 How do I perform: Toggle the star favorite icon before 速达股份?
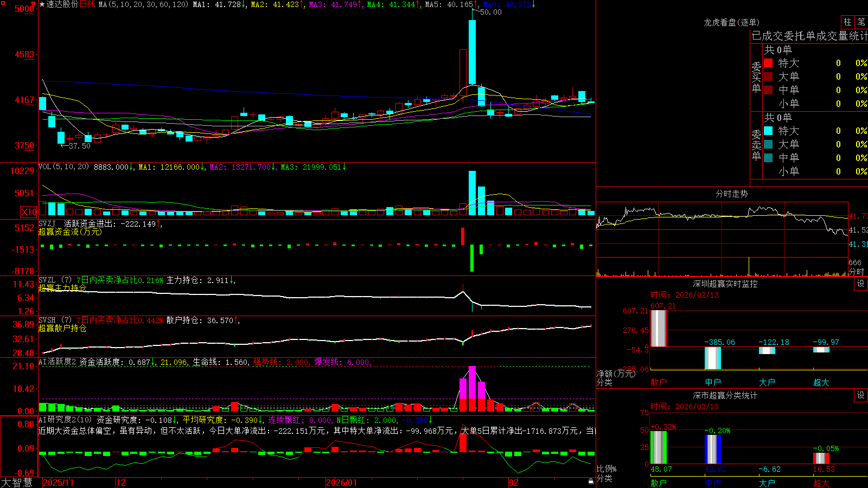42,4
